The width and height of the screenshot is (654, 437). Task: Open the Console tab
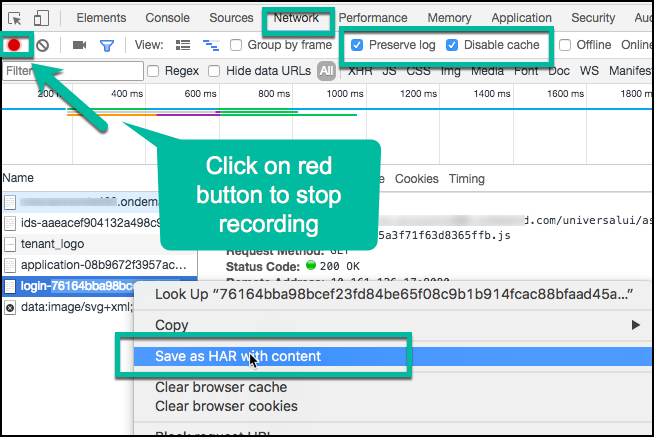(x=167, y=18)
